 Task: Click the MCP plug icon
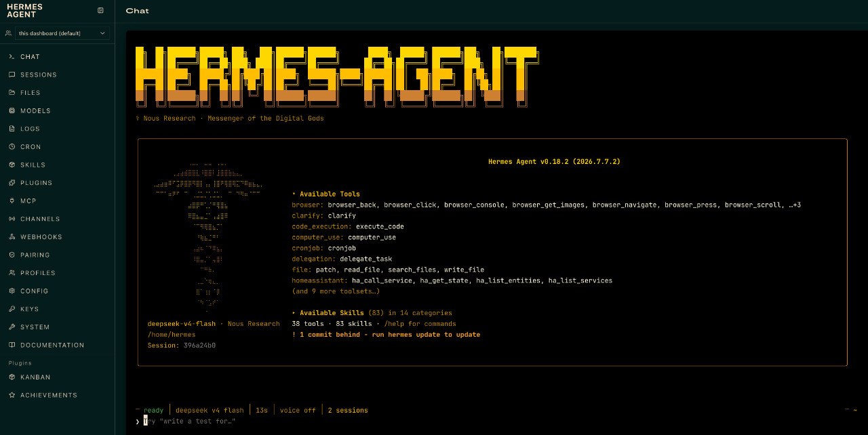click(x=12, y=201)
